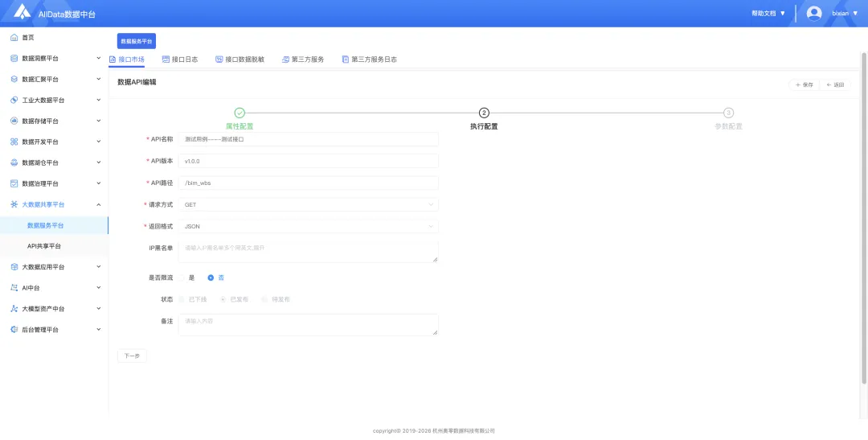This screenshot has width=868, height=440.
Task: Click the 第三方服务 tab icon
Action: [x=285, y=60]
